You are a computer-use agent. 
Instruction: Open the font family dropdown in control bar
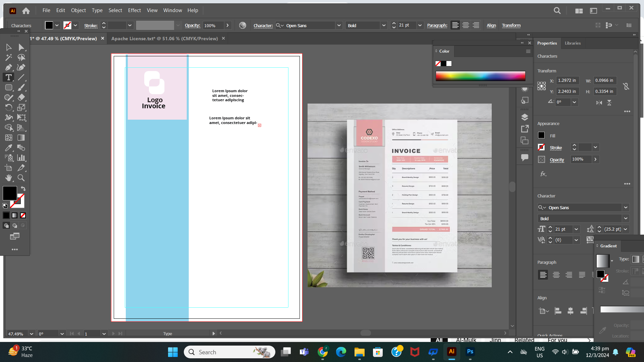coord(339,25)
